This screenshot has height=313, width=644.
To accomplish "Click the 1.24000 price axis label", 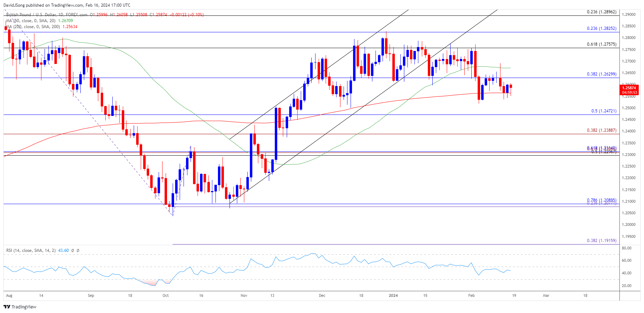I will point(629,131).
